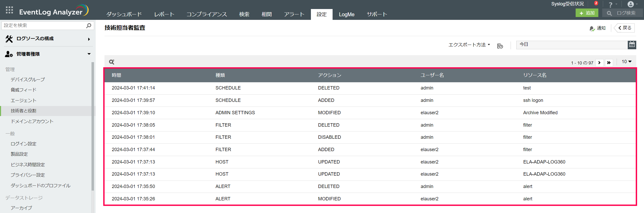Click the export history schedule icon

(500, 46)
